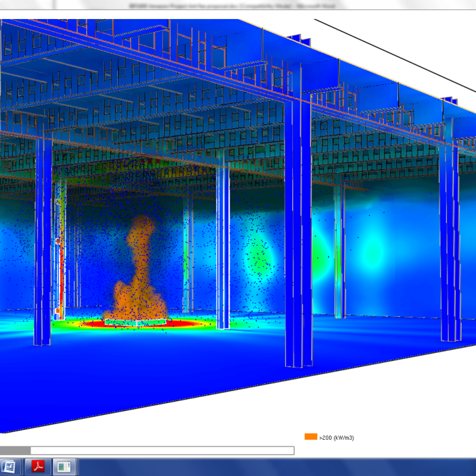Viewport: 476px width, 476px height.
Task: Click the horizontal scrollbar thumb
Action: click(15, 450)
